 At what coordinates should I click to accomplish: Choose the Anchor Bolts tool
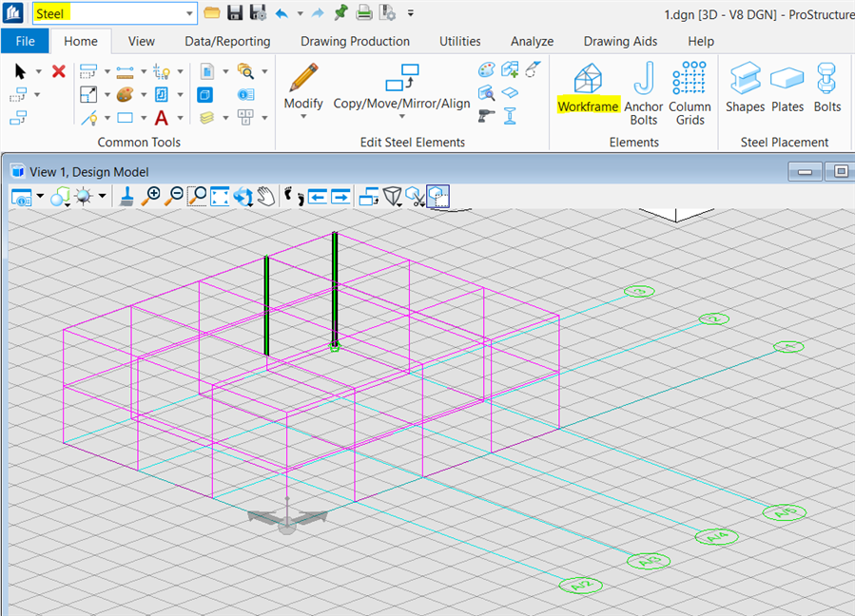[644, 93]
